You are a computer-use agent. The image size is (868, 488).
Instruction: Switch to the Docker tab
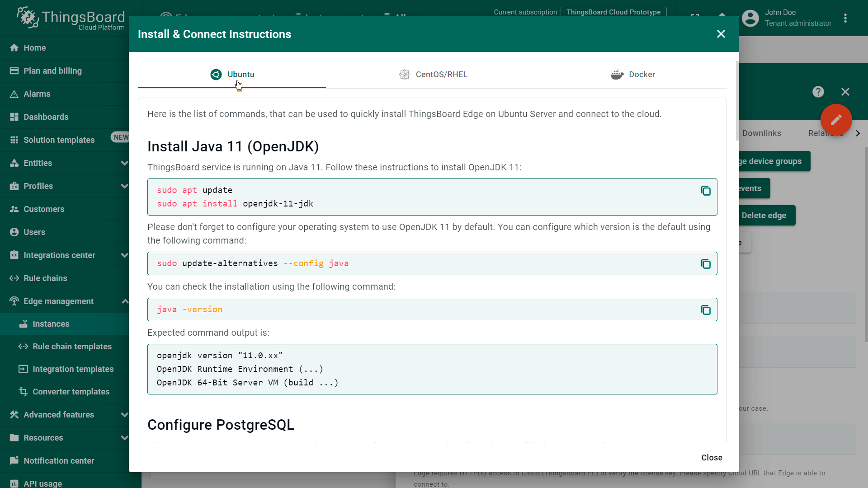point(633,75)
